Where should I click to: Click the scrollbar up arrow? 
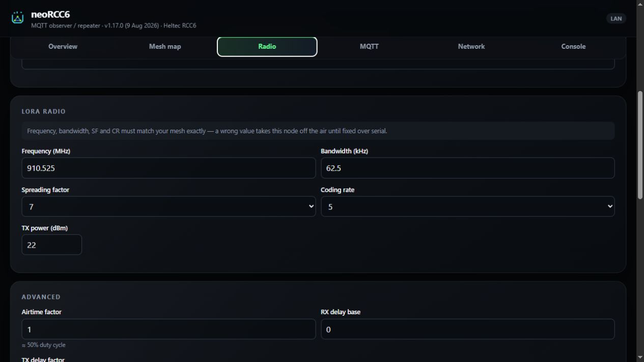click(640, 4)
